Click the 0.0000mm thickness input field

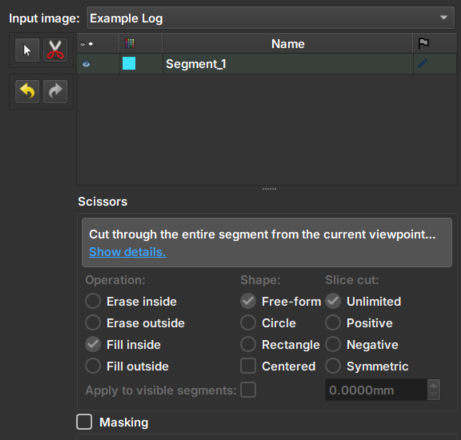tap(376, 390)
